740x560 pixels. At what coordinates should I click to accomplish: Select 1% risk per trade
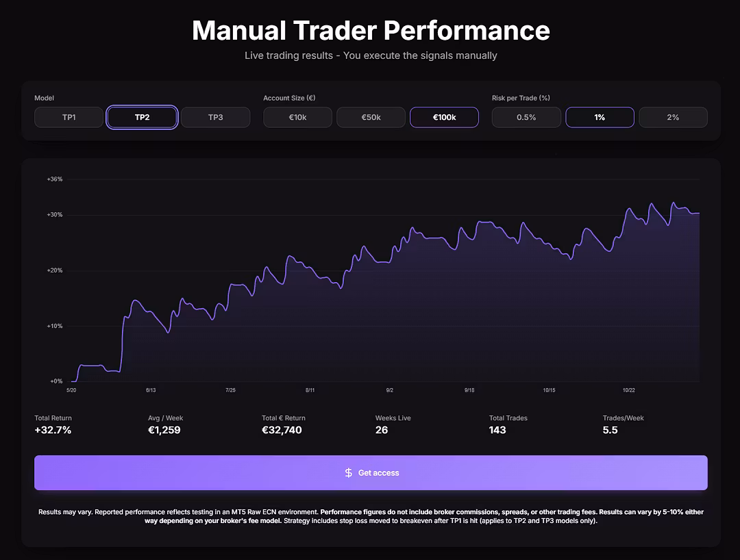tap(600, 117)
